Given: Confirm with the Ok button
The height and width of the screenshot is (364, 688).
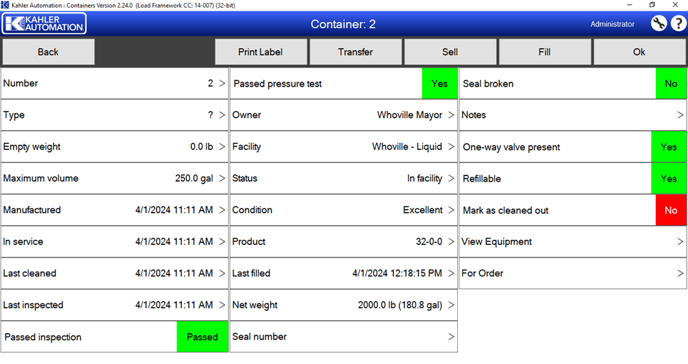Looking at the screenshot, I should (639, 52).
